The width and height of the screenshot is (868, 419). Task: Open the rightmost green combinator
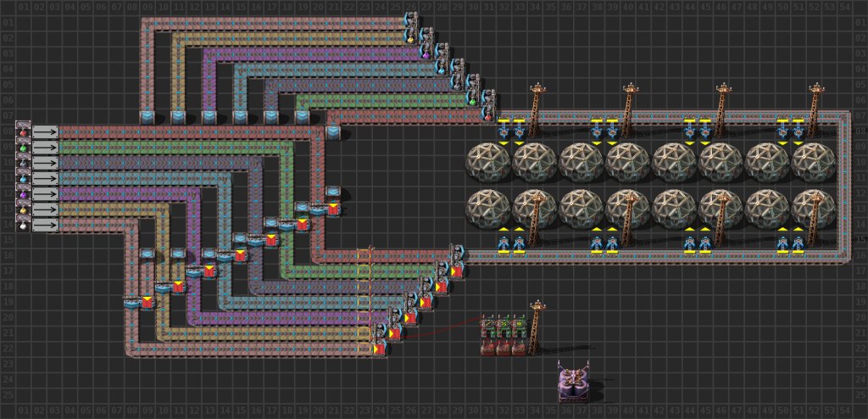pos(520,326)
